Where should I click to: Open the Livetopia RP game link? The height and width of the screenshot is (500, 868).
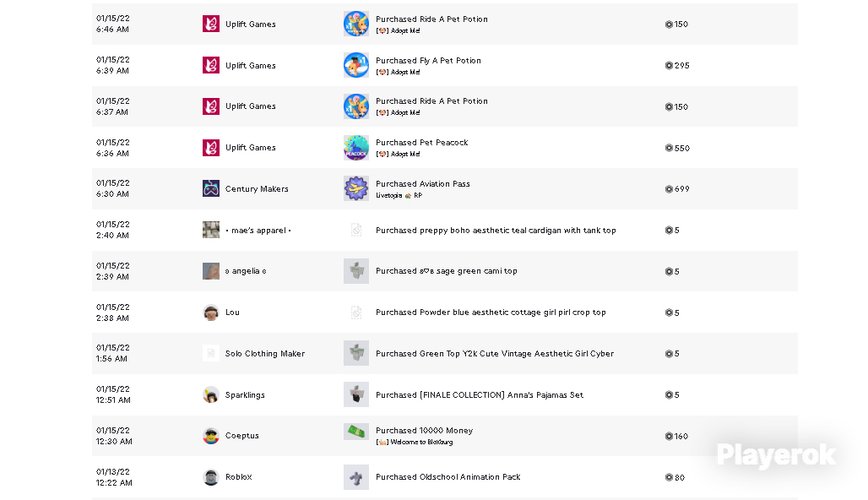tap(399, 195)
